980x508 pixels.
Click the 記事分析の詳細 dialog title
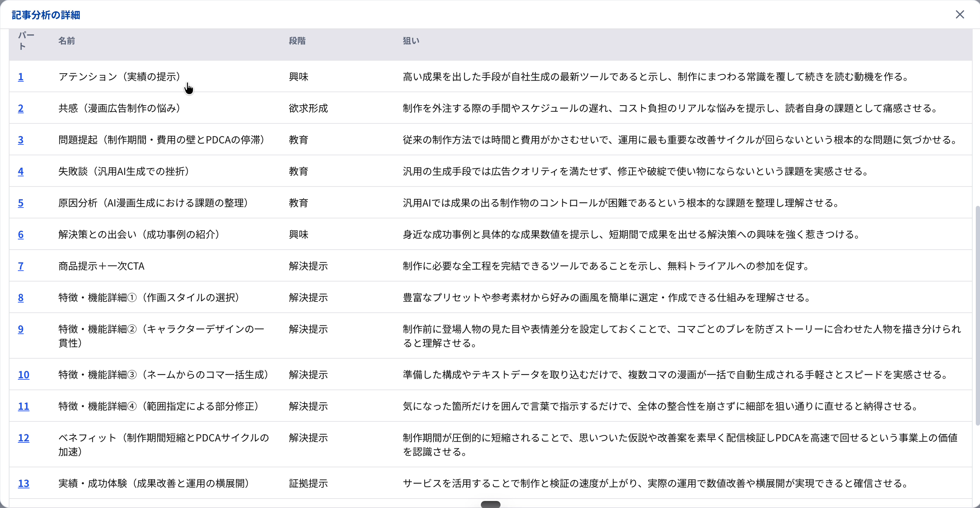pos(46,15)
